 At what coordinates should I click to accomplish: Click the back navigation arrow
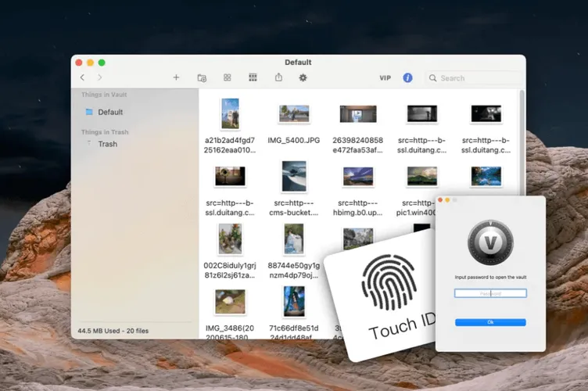point(83,77)
